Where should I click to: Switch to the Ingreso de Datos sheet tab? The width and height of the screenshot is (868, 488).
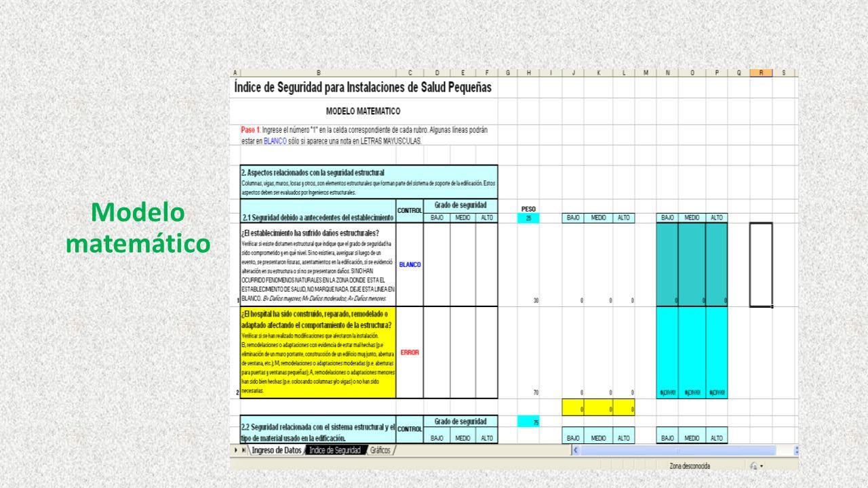(276, 450)
